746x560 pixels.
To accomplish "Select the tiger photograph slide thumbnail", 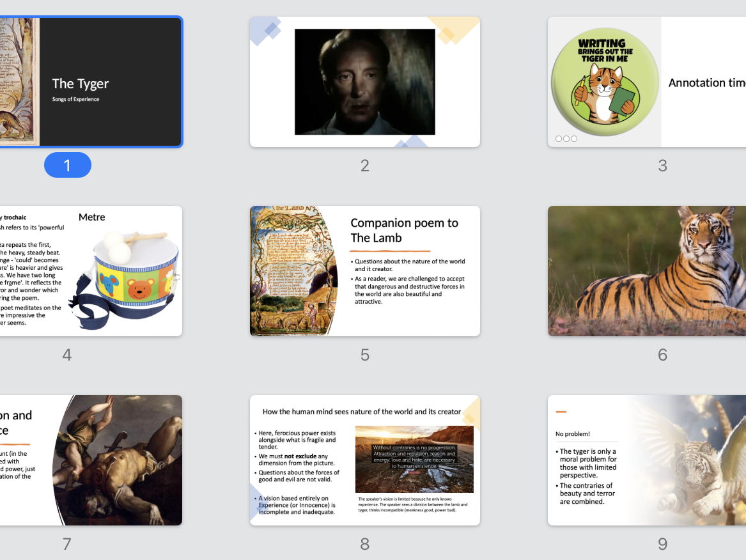I will point(647,271).
